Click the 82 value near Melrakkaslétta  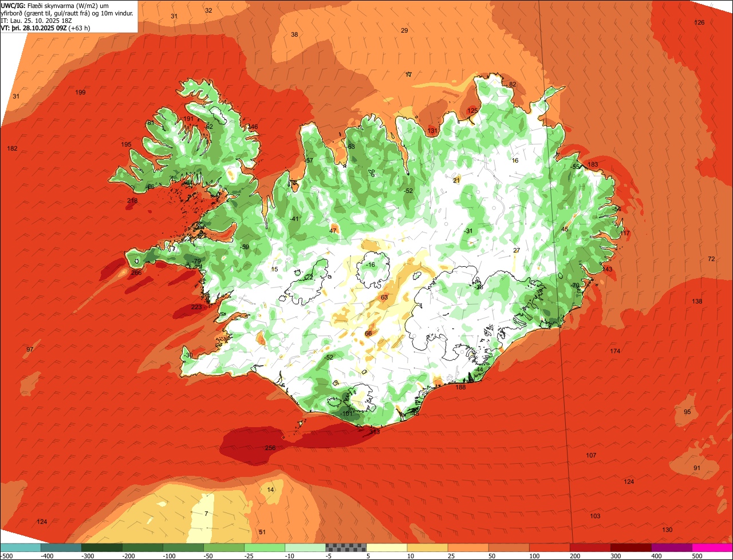[x=513, y=84]
